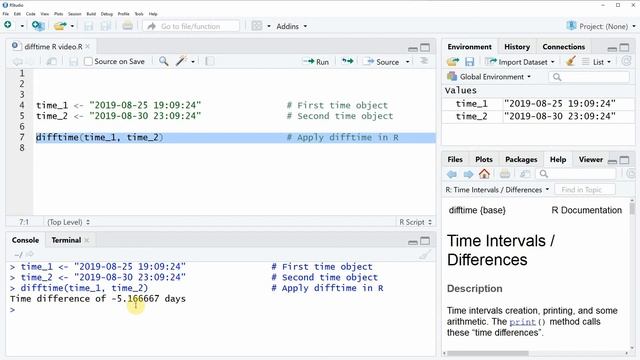Focus the Go to file/function field

pos(191,26)
